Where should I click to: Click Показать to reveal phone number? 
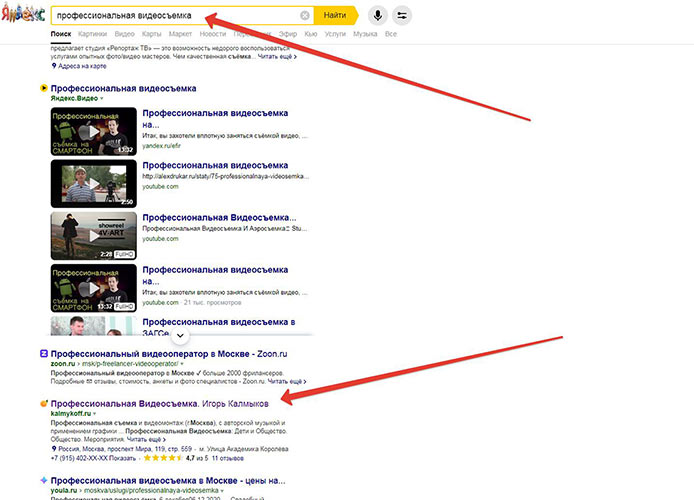122,458
